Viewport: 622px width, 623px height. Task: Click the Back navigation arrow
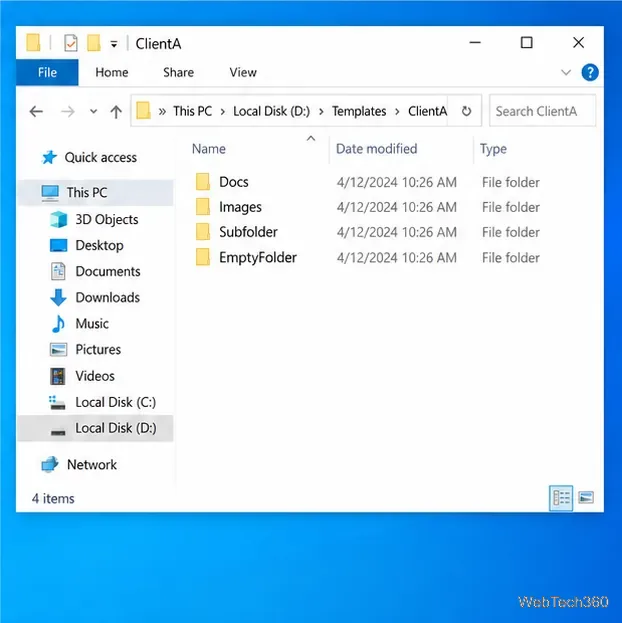[36, 112]
